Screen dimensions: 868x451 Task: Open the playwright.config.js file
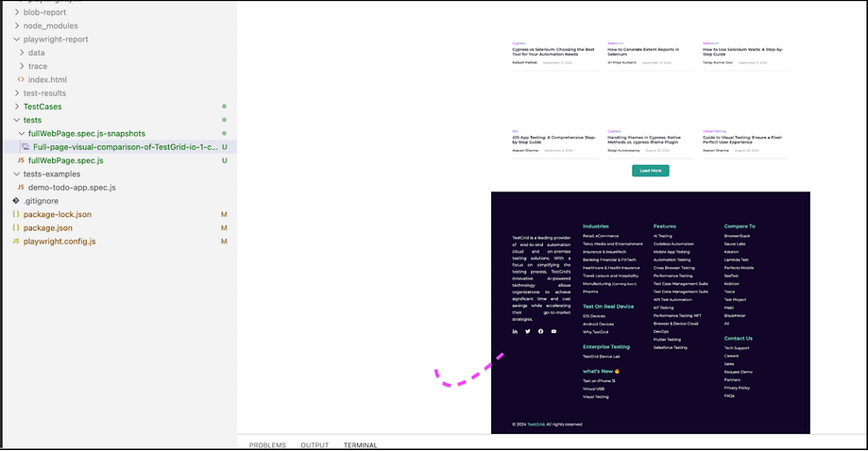click(x=60, y=241)
